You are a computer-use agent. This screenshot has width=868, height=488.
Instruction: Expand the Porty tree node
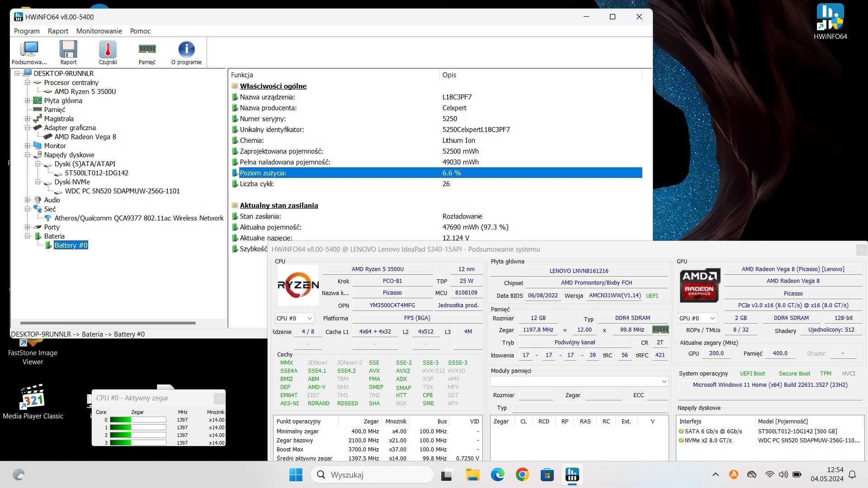click(x=28, y=227)
